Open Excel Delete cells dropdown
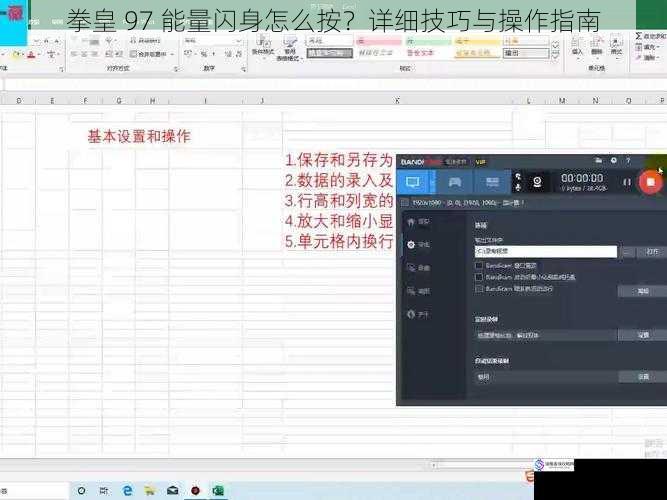This screenshot has height=500, width=667. [x=597, y=47]
